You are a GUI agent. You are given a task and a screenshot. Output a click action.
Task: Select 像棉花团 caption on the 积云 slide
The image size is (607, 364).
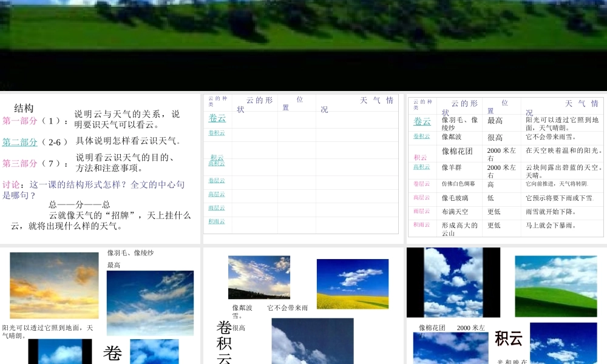[432, 328]
